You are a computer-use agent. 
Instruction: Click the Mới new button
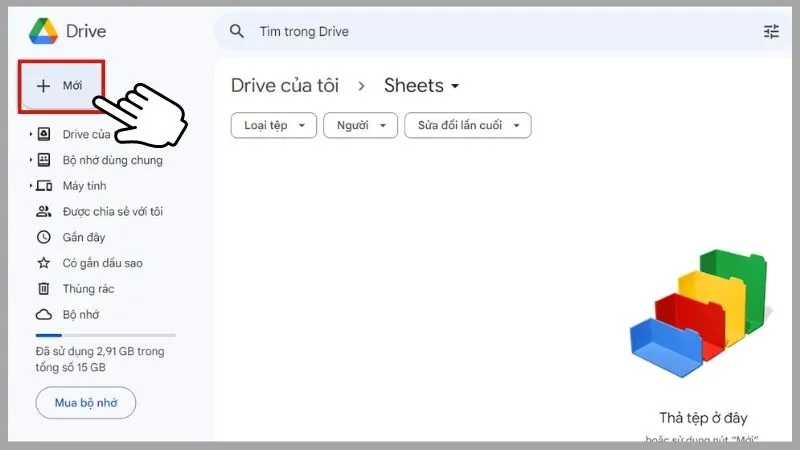pos(61,86)
